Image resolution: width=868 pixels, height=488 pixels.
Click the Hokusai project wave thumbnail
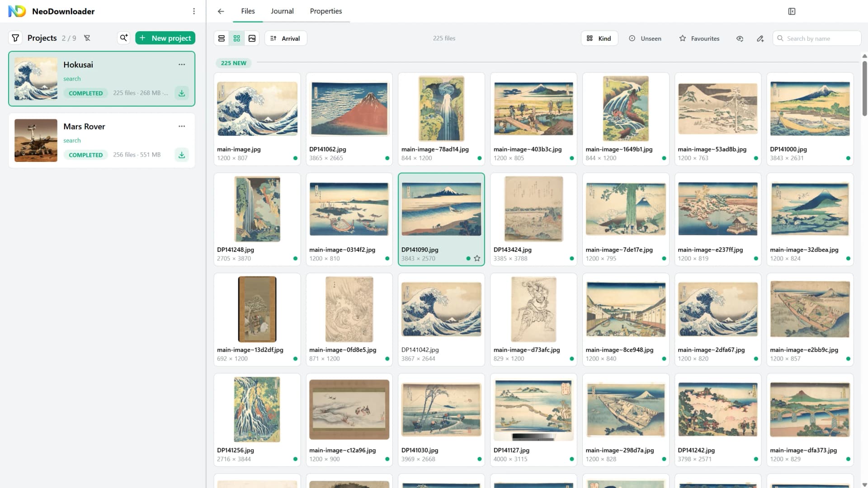36,79
